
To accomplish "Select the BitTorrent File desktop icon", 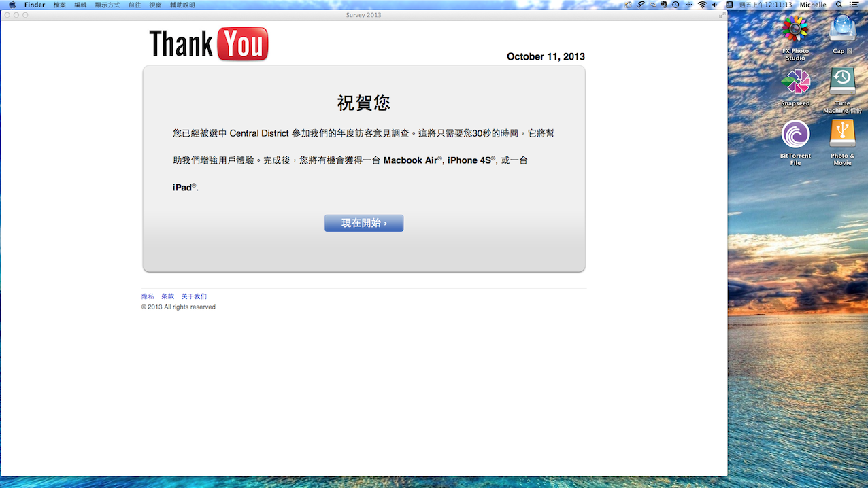I will click(x=795, y=135).
